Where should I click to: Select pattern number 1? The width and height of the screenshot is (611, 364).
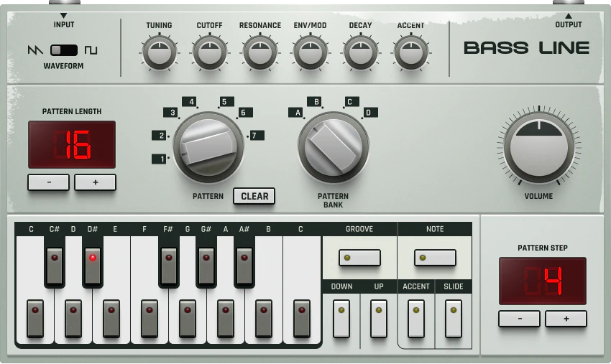pos(159,159)
